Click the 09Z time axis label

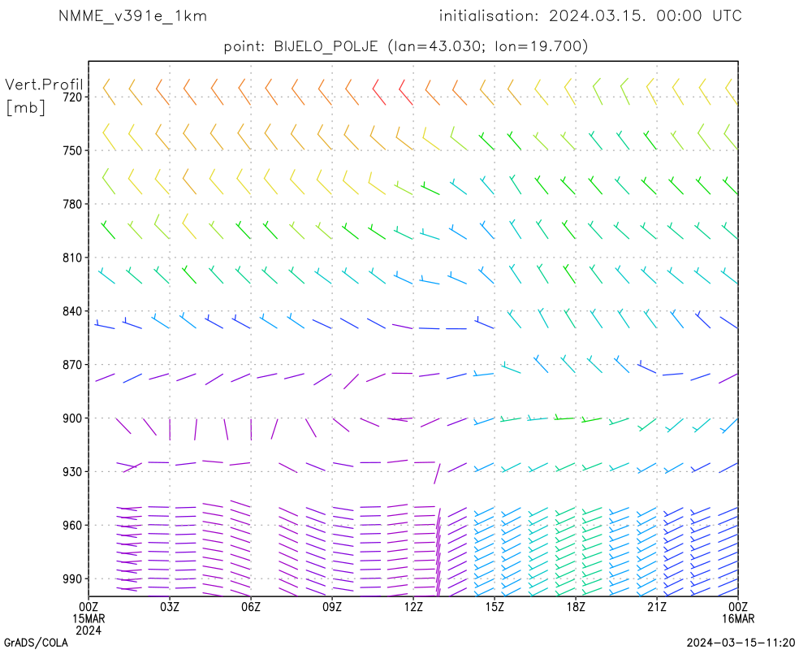(332, 607)
